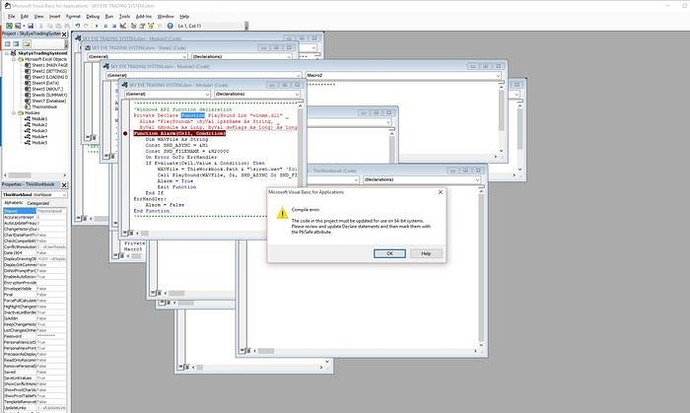Click the Save toolbar icon
This screenshot has width=690, height=413.
point(30,26)
